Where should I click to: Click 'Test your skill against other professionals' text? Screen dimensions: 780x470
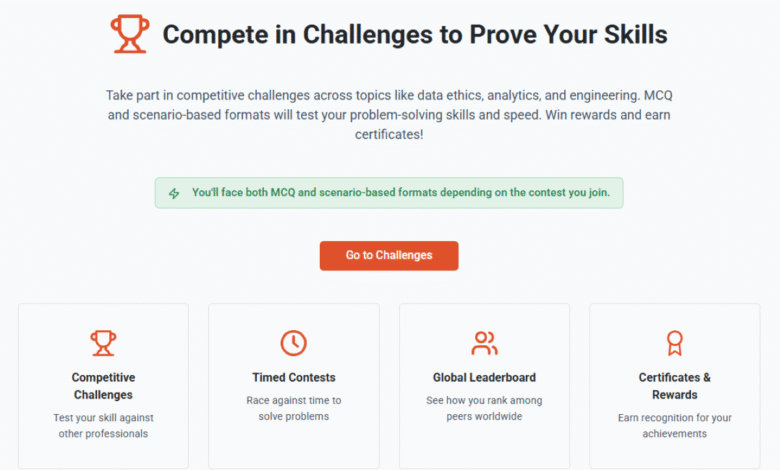pos(103,426)
